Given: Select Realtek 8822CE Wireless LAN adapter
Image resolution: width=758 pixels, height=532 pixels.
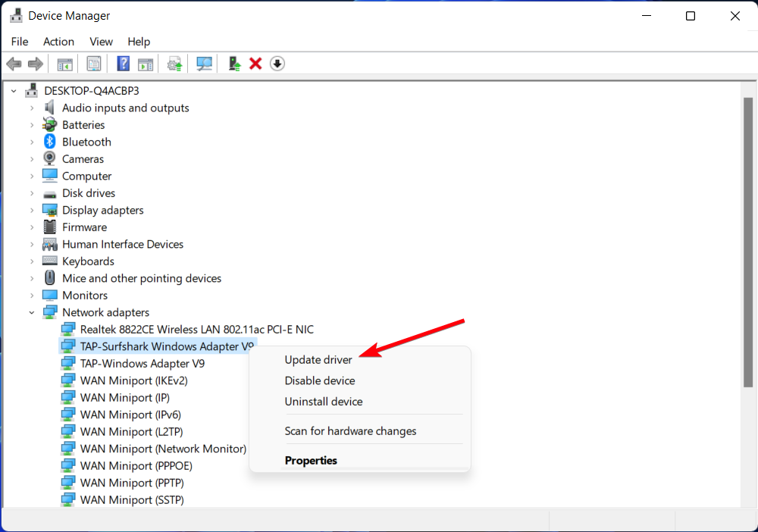Looking at the screenshot, I should [x=197, y=330].
